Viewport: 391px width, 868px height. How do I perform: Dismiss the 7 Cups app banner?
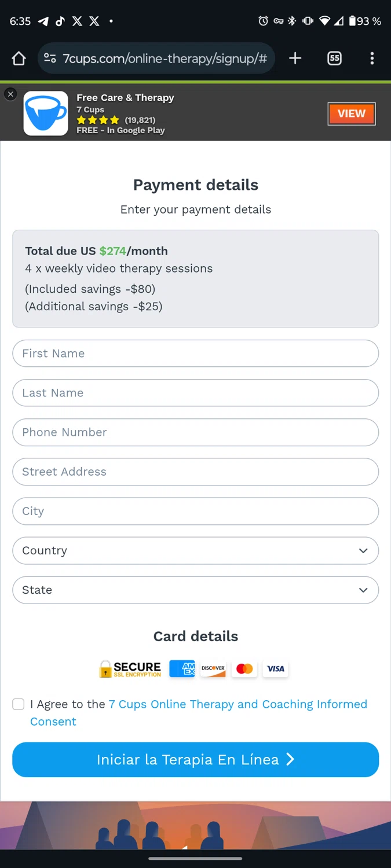(x=10, y=94)
